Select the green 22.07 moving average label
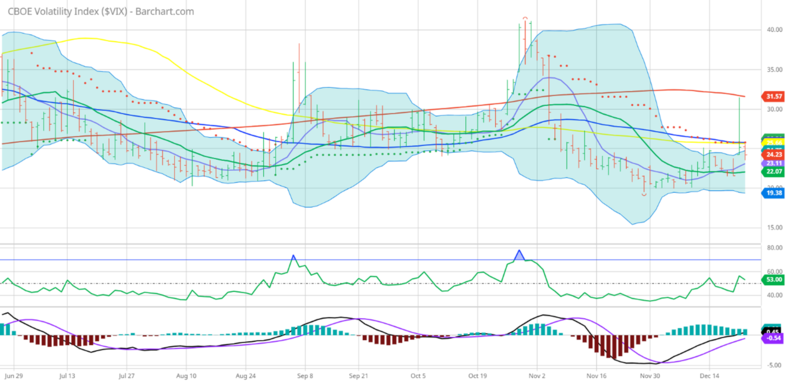The height and width of the screenshot is (383, 787). pos(771,172)
